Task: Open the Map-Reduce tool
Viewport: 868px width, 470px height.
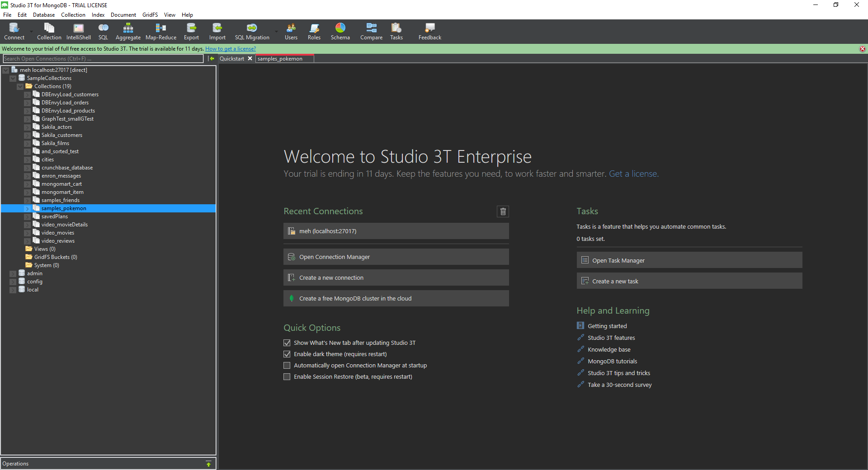Action: (160, 31)
